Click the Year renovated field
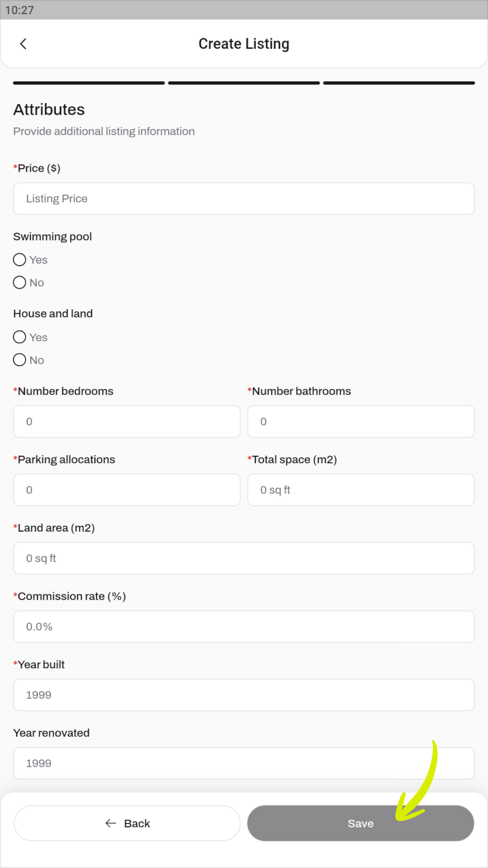Image resolution: width=488 pixels, height=868 pixels. pos(244,763)
